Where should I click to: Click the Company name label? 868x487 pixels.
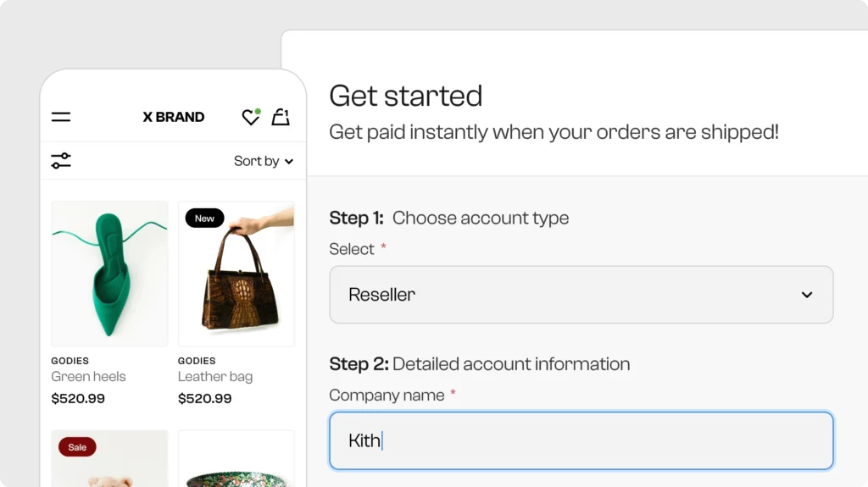(387, 396)
